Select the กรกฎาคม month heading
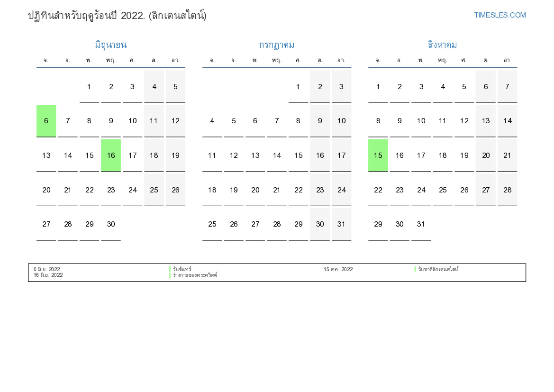Image resolution: width=554 pixels, height=392 pixels. click(x=277, y=45)
